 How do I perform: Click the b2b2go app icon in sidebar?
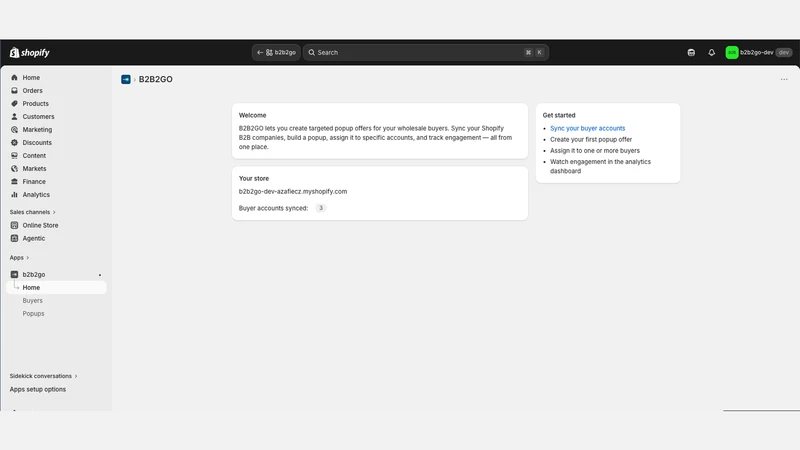coord(14,274)
